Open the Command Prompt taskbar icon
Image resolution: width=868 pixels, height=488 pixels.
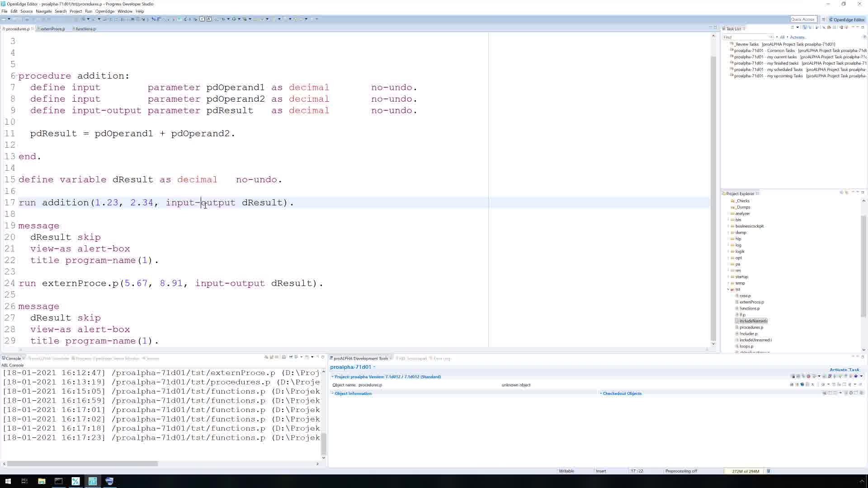click(x=58, y=481)
